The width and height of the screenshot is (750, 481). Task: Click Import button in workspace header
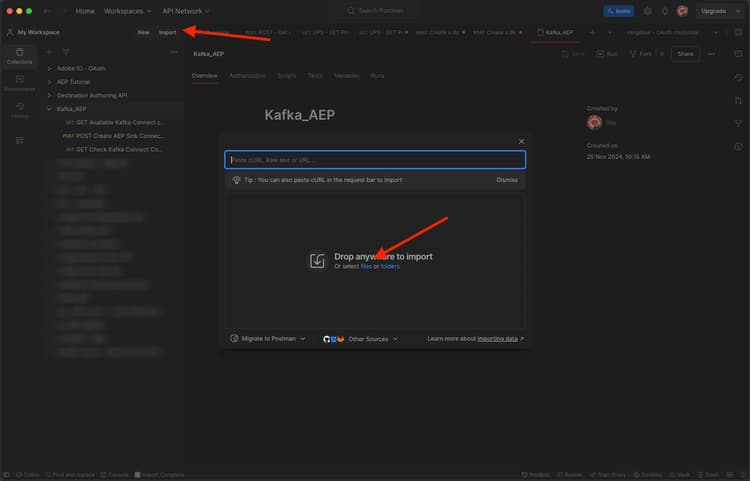(x=167, y=33)
